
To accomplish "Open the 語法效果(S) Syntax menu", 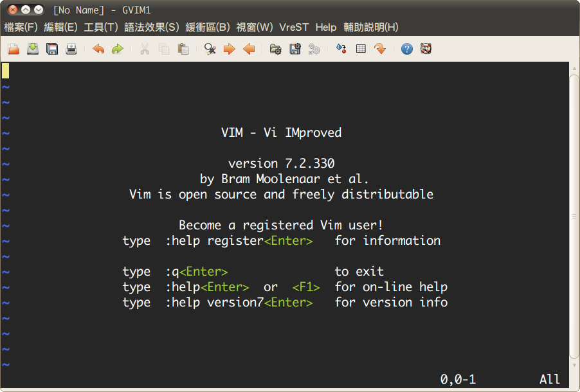I will click(152, 28).
